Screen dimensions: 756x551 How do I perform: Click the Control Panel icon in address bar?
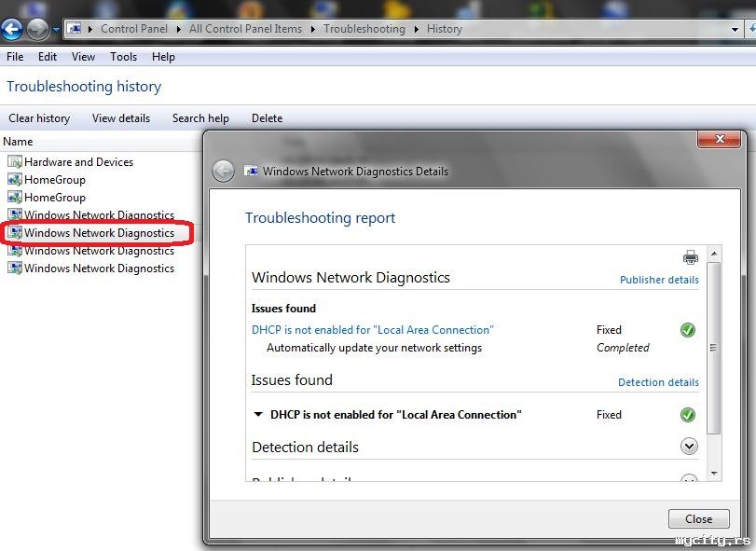(74, 29)
